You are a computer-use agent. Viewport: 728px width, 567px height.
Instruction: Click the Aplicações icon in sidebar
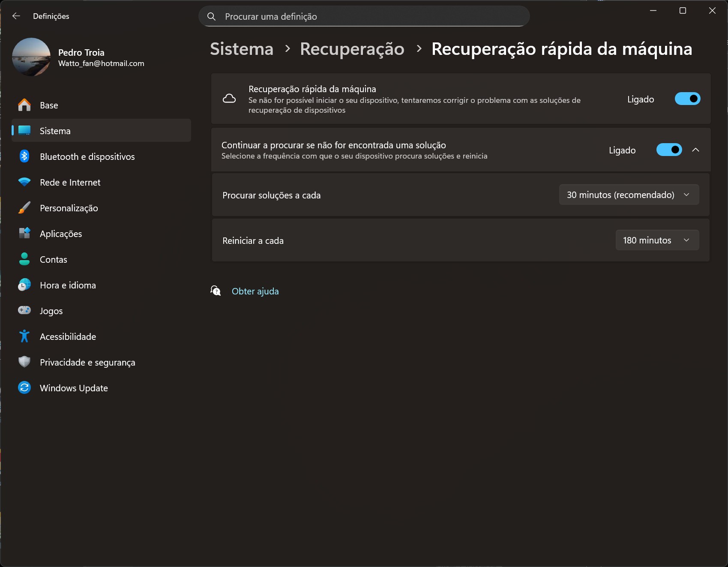[24, 234]
